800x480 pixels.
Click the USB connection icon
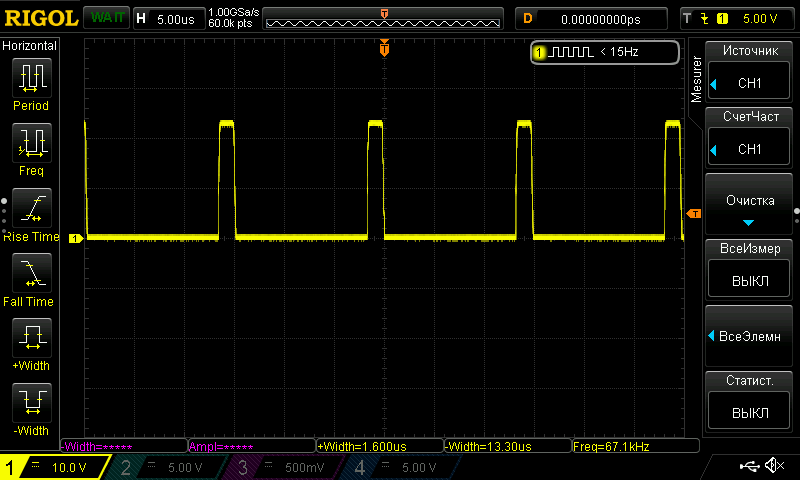[748, 466]
